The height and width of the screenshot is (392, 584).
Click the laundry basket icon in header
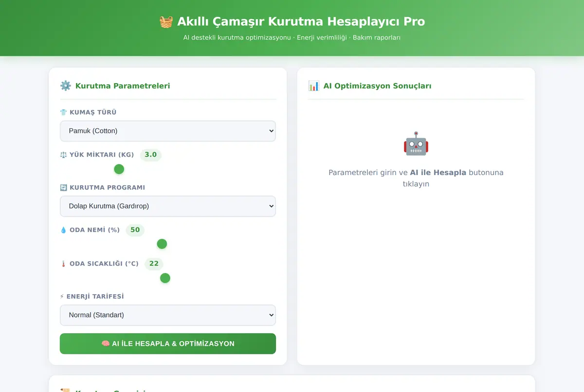click(x=166, y=22)
